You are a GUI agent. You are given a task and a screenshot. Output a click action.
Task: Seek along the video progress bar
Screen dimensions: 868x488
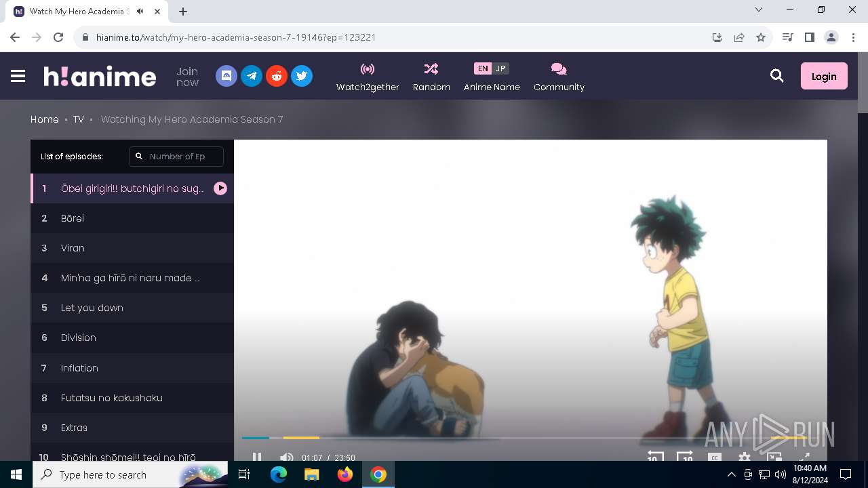530,438
